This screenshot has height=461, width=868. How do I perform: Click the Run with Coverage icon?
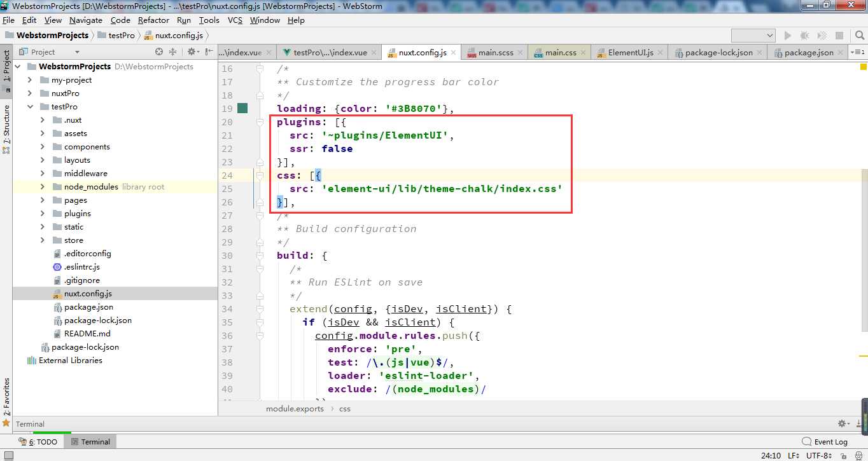click(822, 36)
